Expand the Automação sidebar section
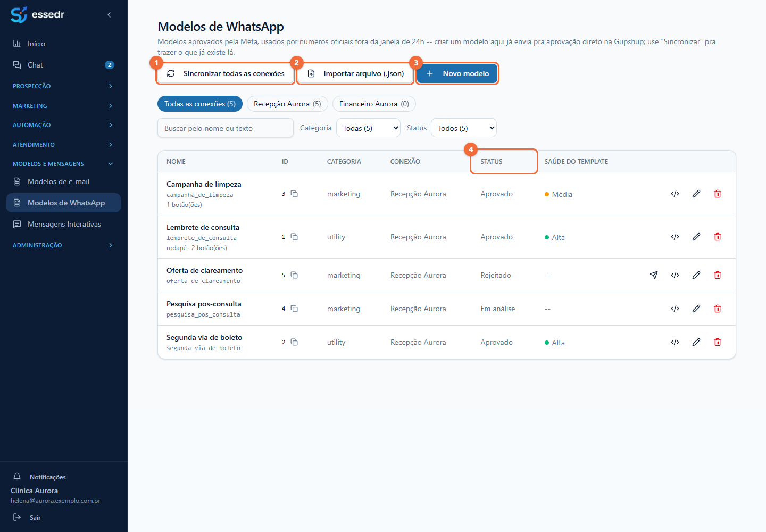 pos(63,125)
